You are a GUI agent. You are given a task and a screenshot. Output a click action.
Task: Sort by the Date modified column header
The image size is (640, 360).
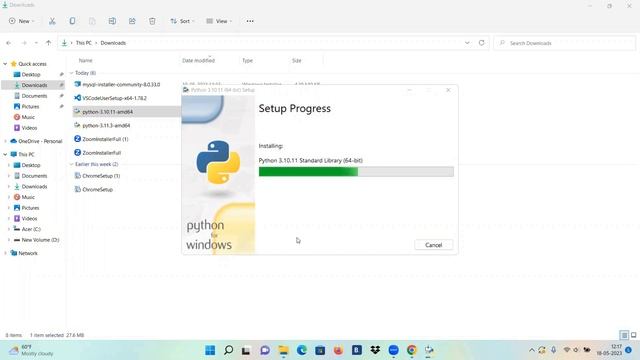[198, 60]
